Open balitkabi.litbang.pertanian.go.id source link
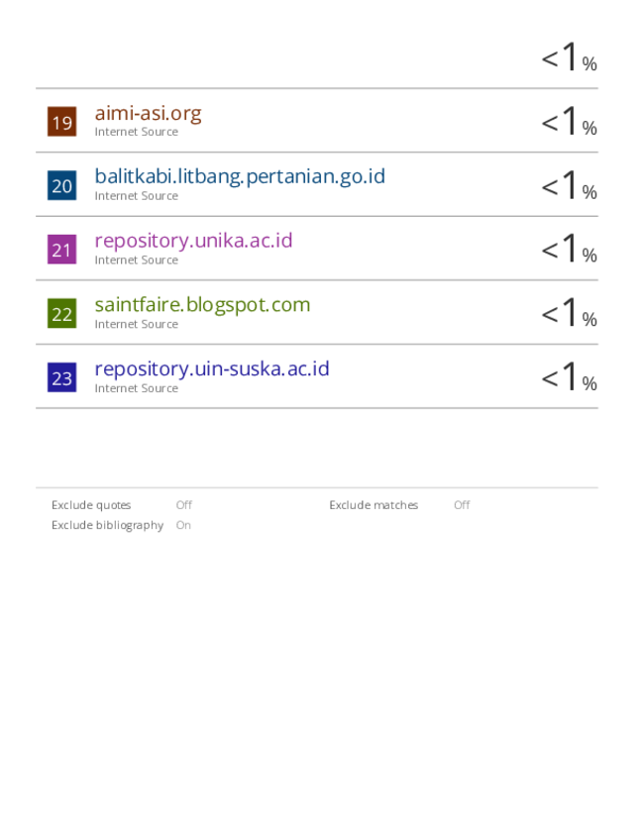 coord(240,176)
